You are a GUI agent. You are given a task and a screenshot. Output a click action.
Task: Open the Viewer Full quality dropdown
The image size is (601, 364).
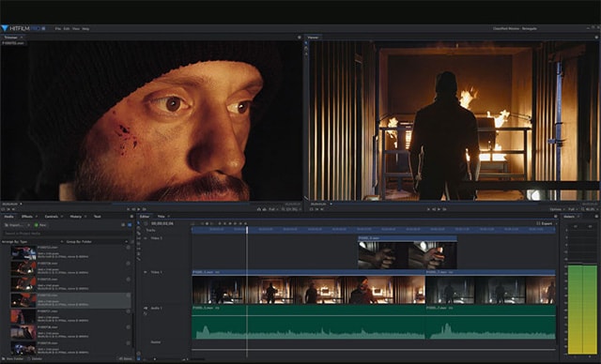tap(572, 209)
